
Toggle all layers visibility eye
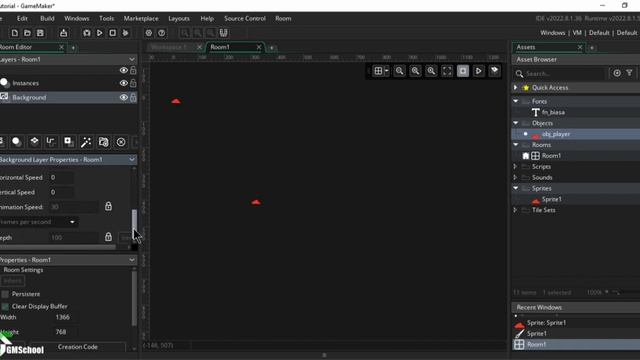click(x=123, y=70)
